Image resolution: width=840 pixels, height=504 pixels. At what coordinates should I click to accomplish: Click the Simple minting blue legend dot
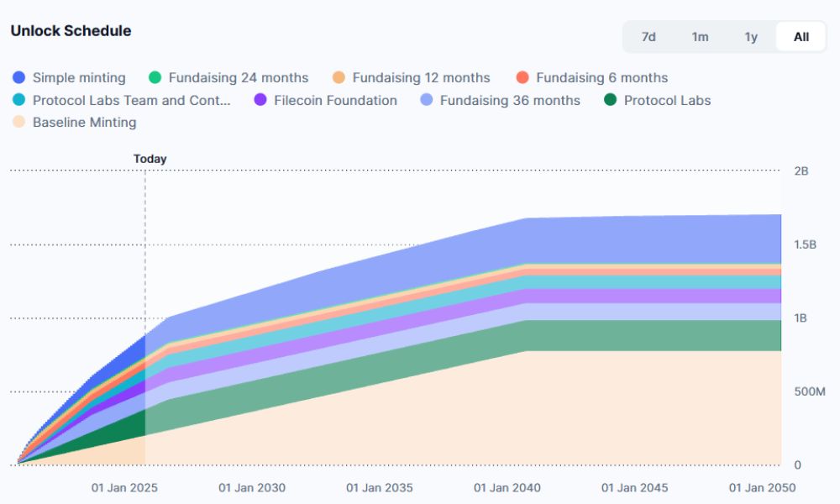(18, 78)
